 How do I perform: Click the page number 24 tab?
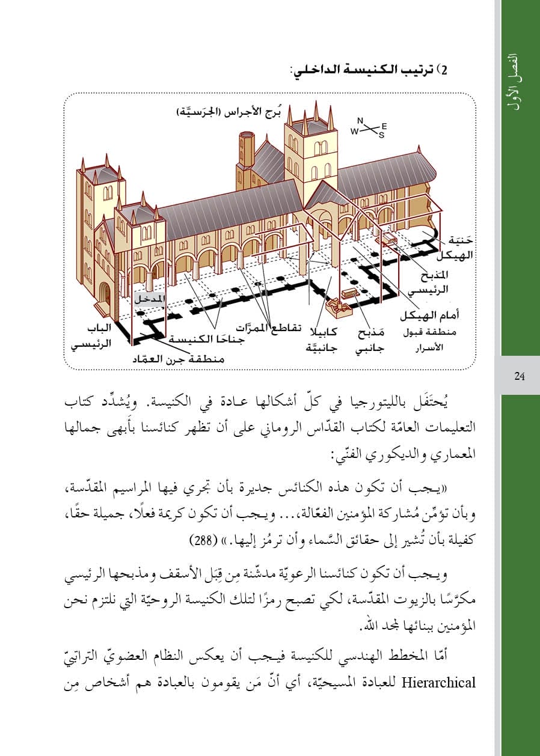(520, 377)
